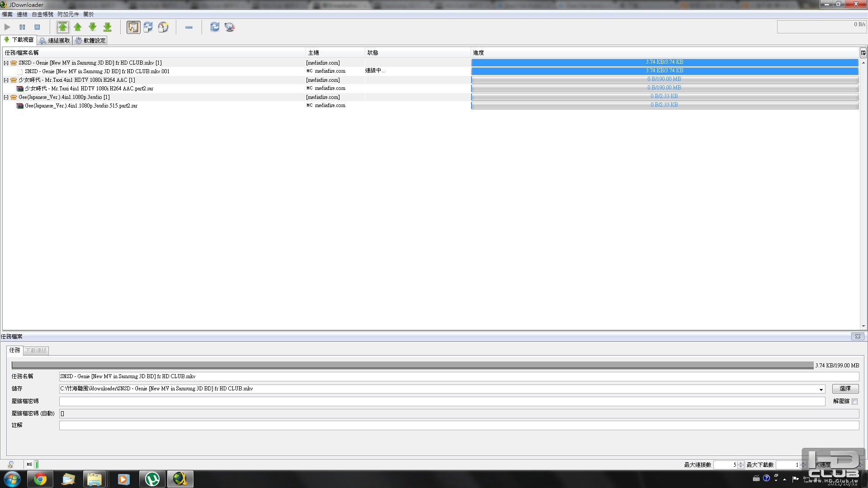Select SNSD - Genie package folder icon
Image resolution: width=868 pixels, height=488 pixels.
14,63
